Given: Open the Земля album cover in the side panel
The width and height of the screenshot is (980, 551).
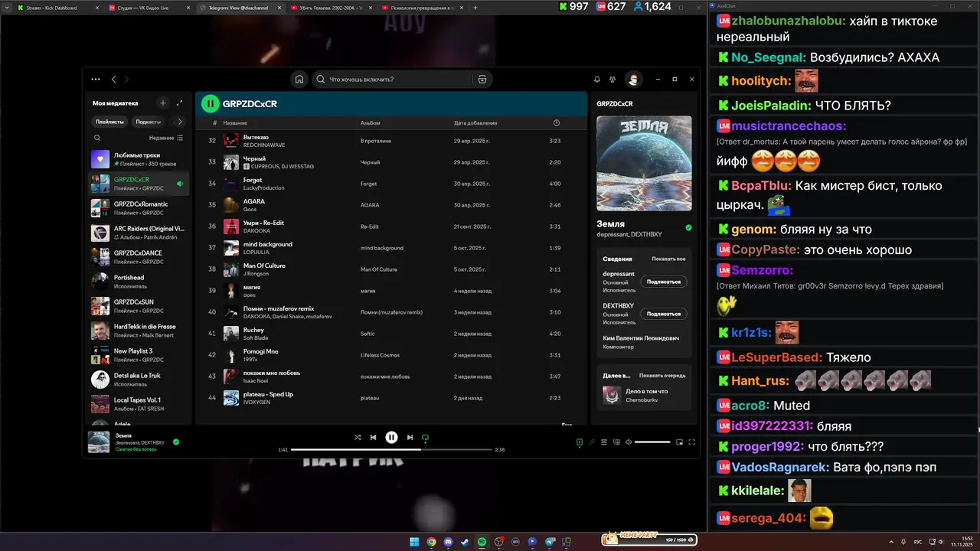Looking at the screenshot, I should click(644, 163).
